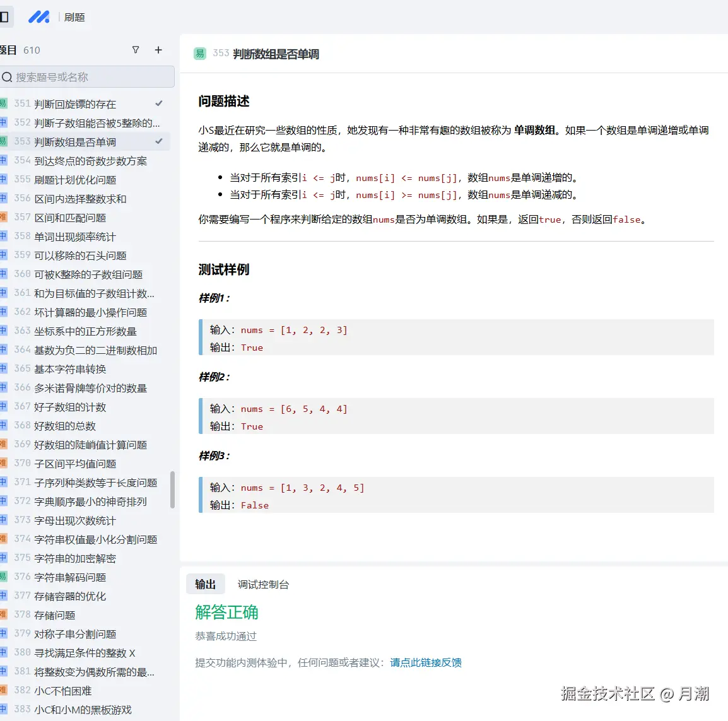Screen dimensions: 728x721
Task: Click the 刷题 label in the top bar
Action: (75, 18)
